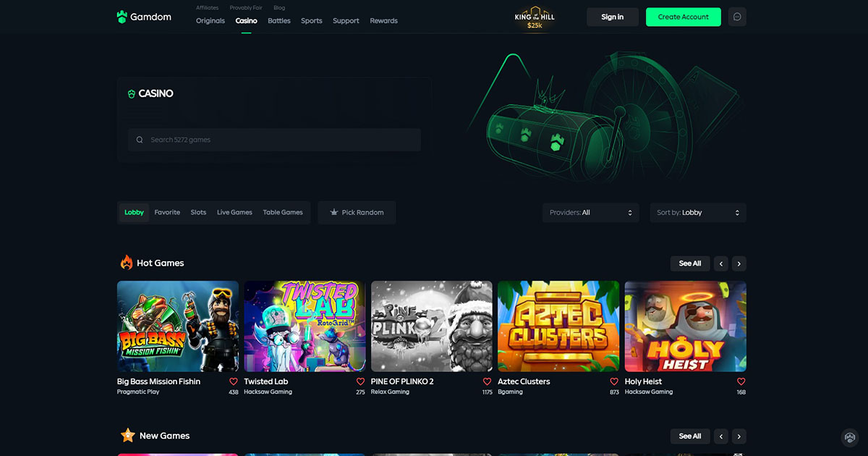Click the Hot Games heading
Image resolution: width=868 pixels, height=456 pixels.
pos(161,263)
